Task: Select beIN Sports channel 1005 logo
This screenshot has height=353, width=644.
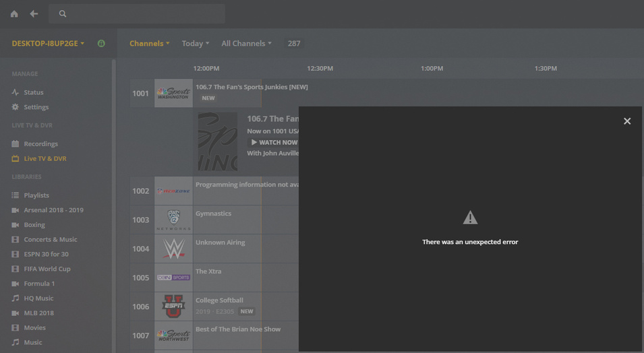Action: [x=173, y=278]
